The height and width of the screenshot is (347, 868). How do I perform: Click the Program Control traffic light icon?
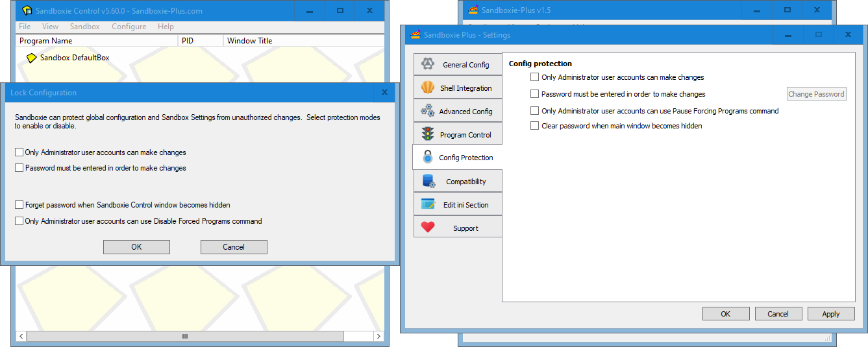pos(427,134)
